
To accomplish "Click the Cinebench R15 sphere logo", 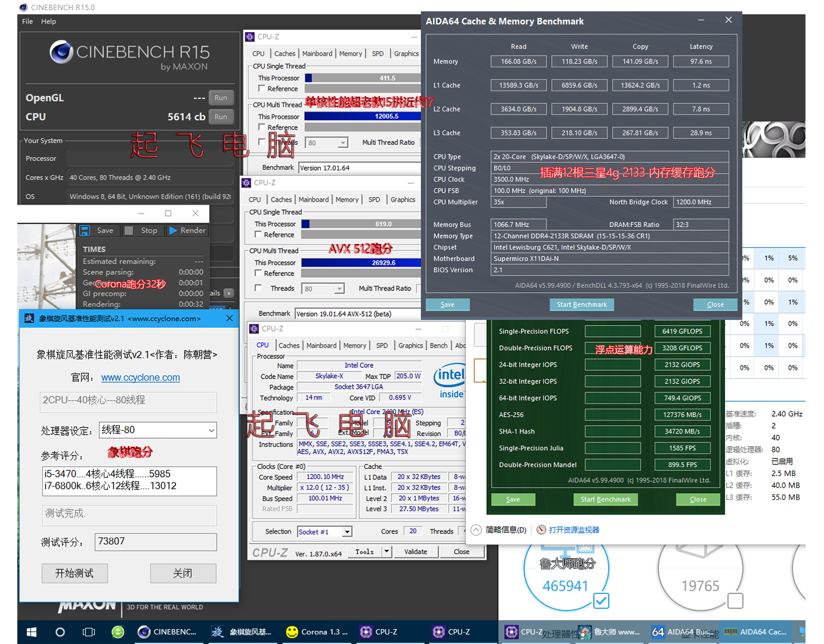I will 61,52.
